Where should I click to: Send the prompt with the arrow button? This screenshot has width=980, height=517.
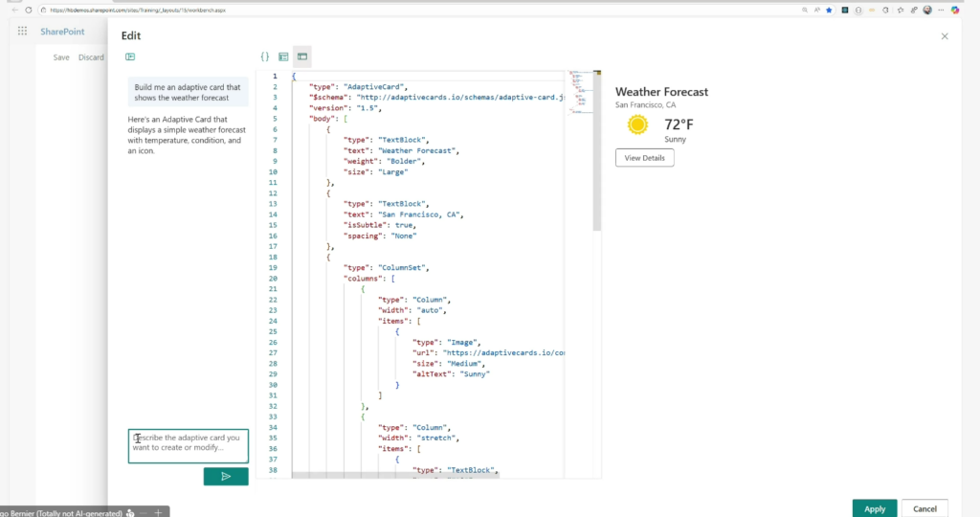pyautogui.click(x=226, y=476)
